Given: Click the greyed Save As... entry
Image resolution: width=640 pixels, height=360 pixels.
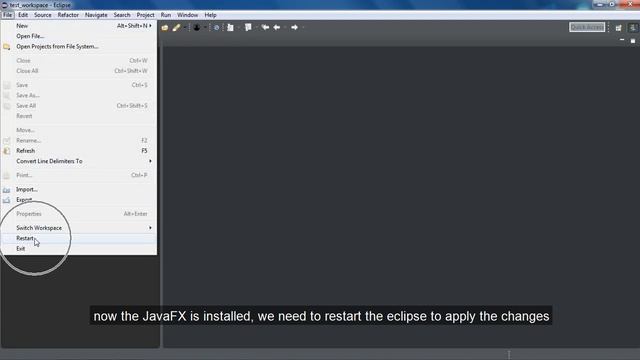Looking at the screenshot, I should [x=79, y=96].
